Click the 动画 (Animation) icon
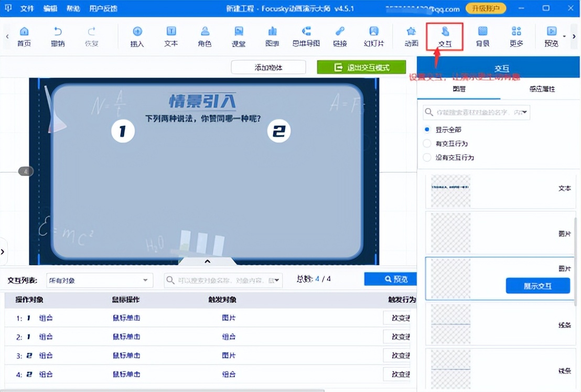 coord(411,37)
